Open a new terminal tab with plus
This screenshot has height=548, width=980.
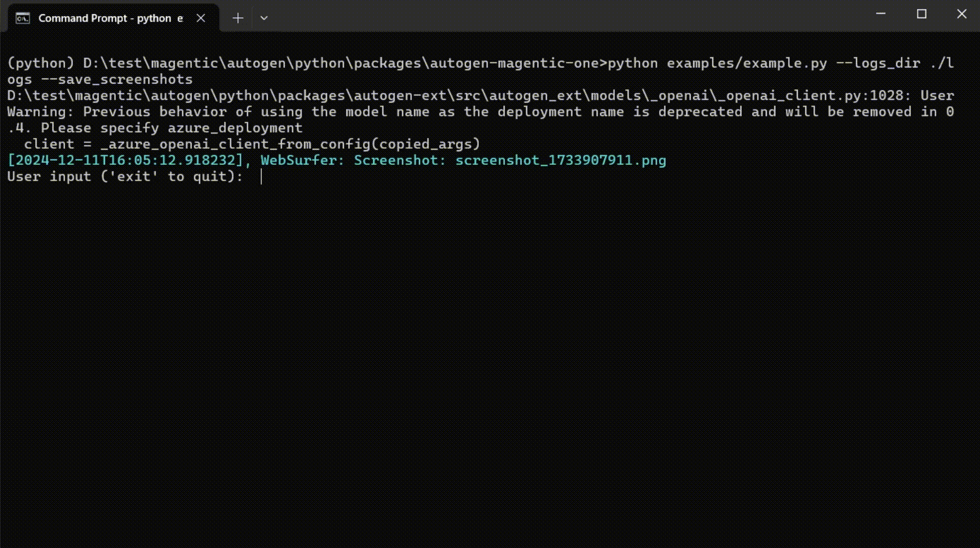coord(238,18)
